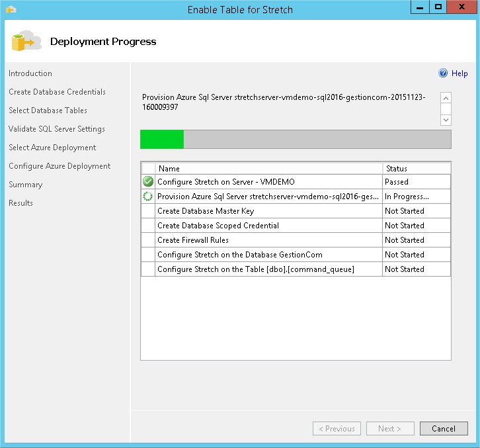Click the Previous button
Viewport: 480px width, 448px height.
click(337, 428)
